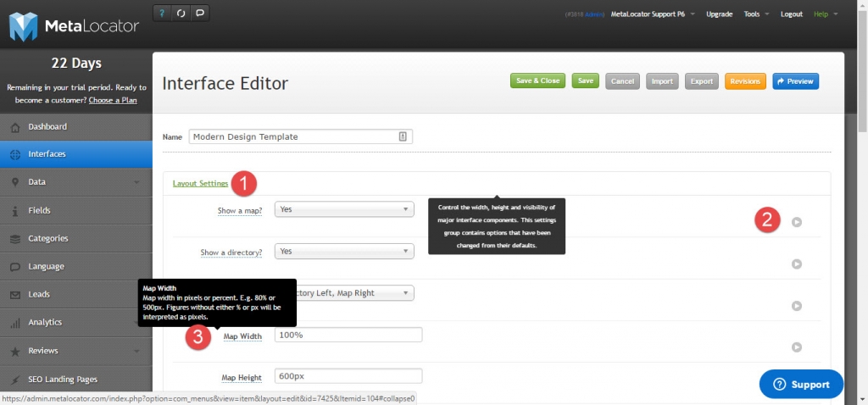Image resolution: width=868 pixels, height=405 pixels.
Task: Click the Map Height label
Action: pos(242,378)
